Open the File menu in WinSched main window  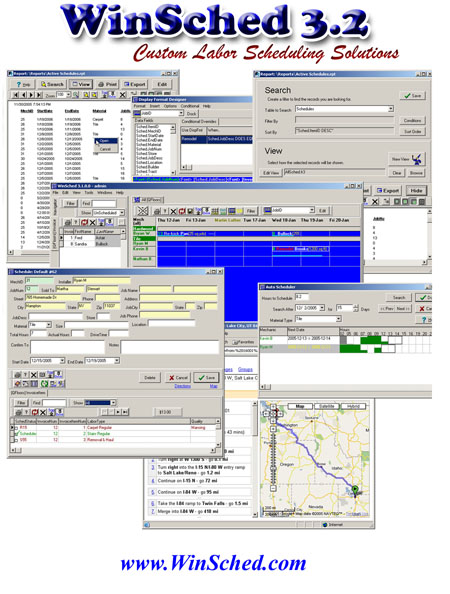pos(55,192)
